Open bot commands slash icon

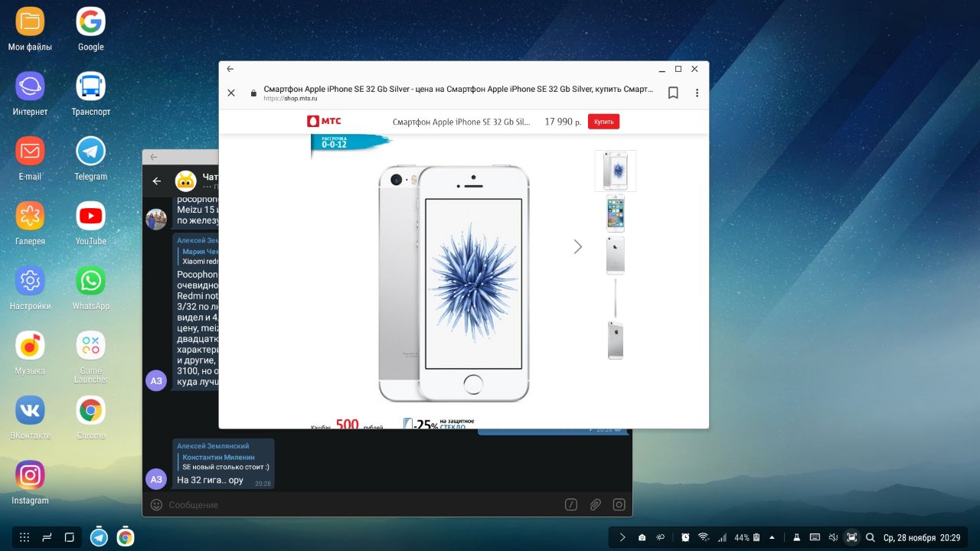570,505
